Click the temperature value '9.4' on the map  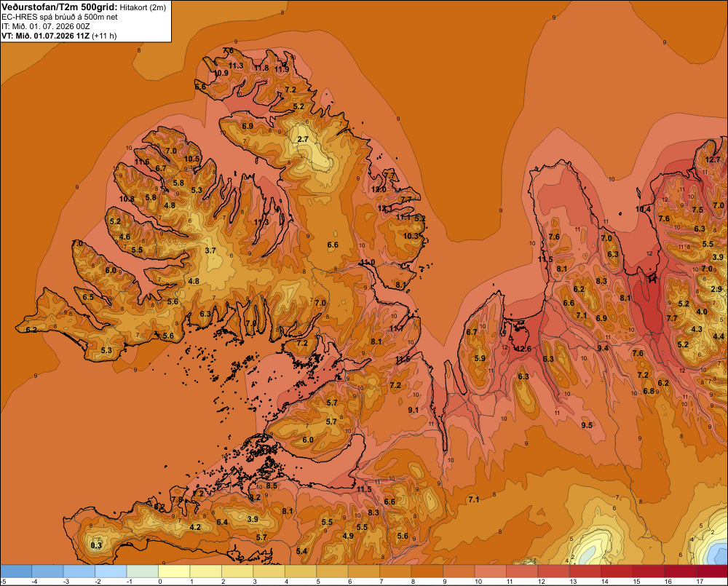[x=603, y=348]
